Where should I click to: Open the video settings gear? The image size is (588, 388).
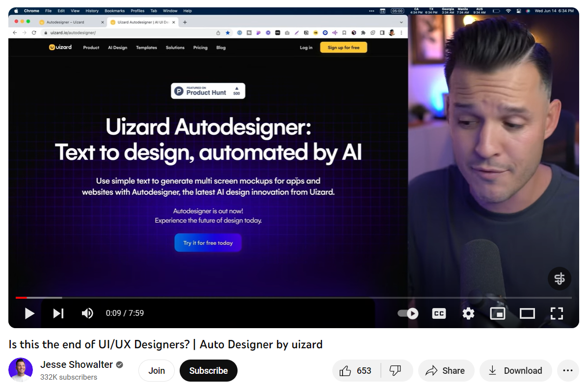(468, 313)
